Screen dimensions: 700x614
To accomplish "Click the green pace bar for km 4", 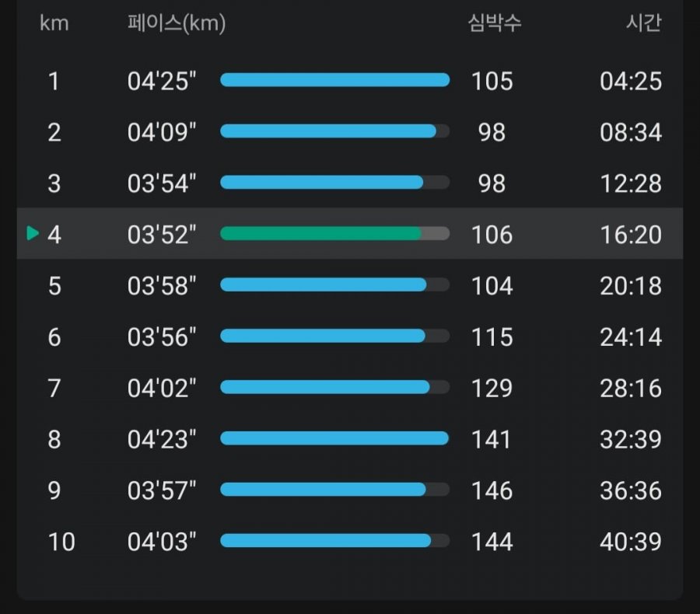I will coord(334,233).
